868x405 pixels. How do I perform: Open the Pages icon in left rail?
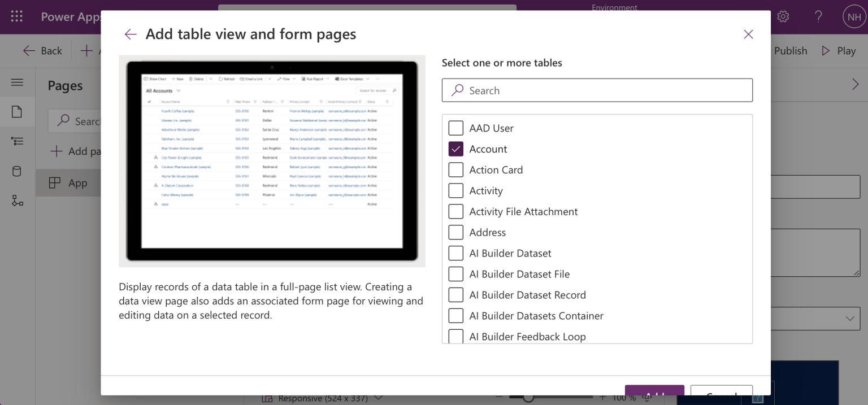click(x=17, y=112)
